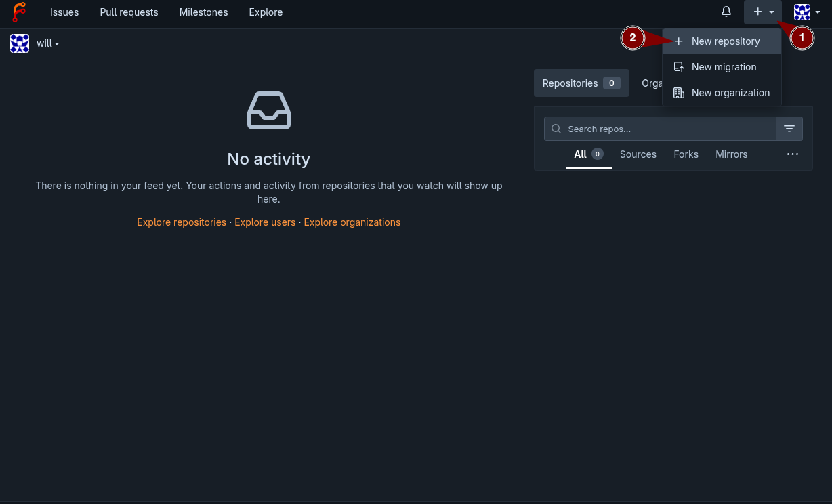
Task: Expand the will context switcher dropdown
Action: [x=48, y=43]
